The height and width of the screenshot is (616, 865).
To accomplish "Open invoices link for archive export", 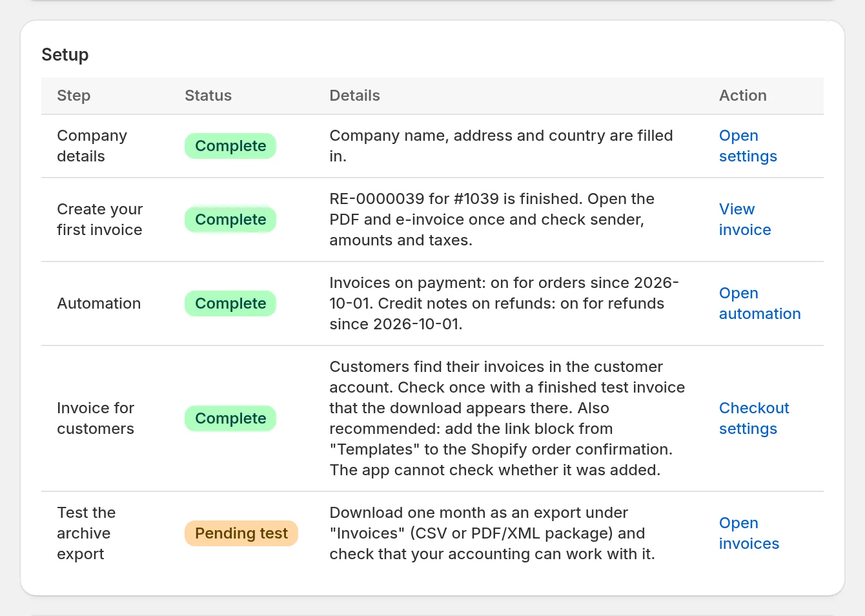I will pos(749,533).
